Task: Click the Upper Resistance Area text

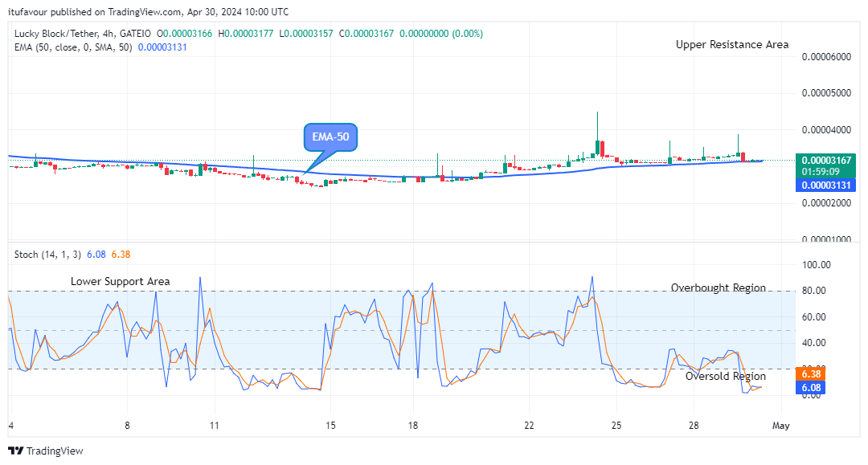Action: pyautogui.click(x=732, y=45)
